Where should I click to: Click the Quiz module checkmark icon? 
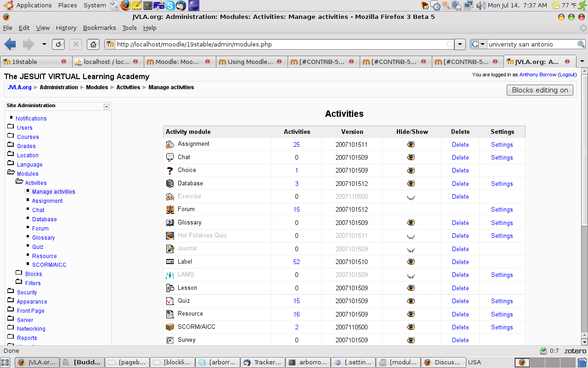(170, 301)
